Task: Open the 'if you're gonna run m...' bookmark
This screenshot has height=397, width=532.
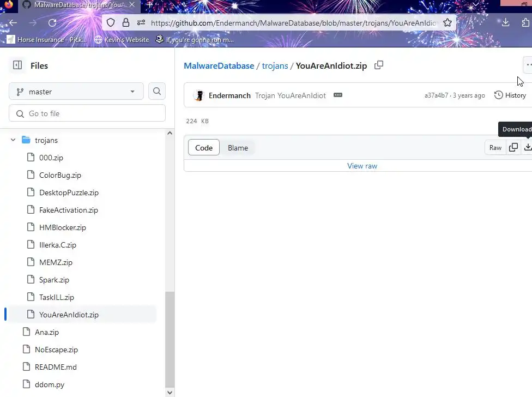Action: click(x=195, y=40)
